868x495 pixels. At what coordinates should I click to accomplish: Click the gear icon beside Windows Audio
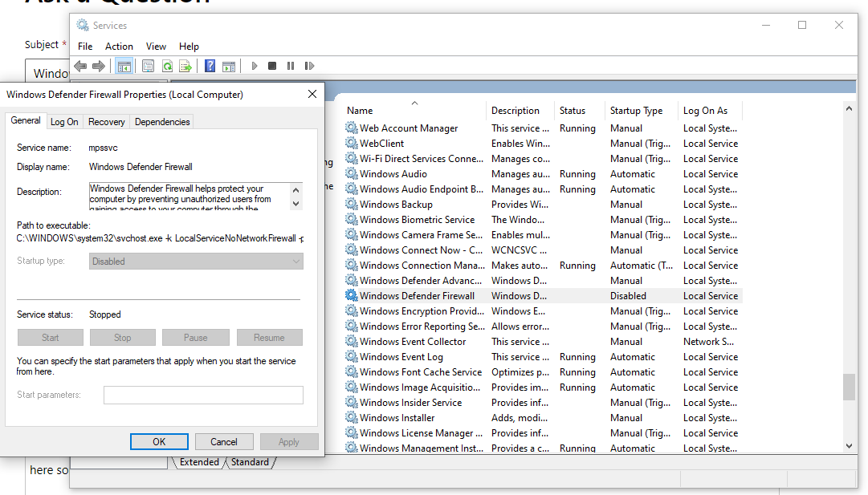point(351,173)
